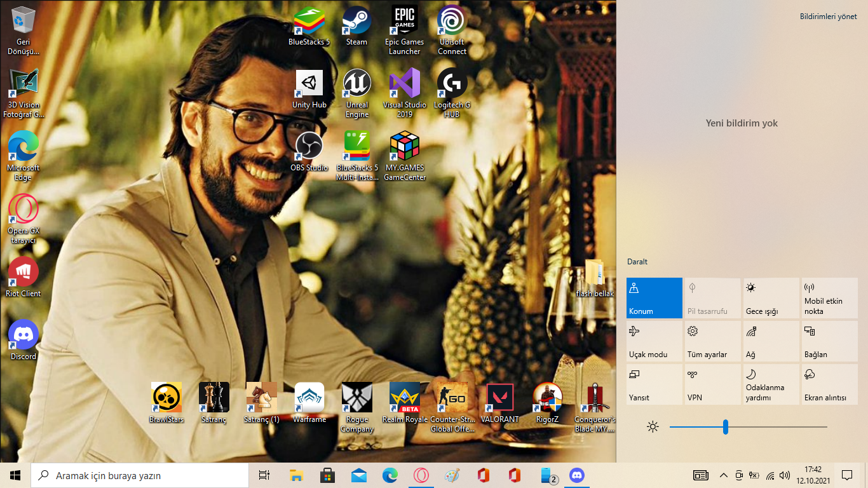The image size is (868, 488).
Task: Open the VALORANT desktop icon
Action: pyautogui.click(x=499, y=398)
